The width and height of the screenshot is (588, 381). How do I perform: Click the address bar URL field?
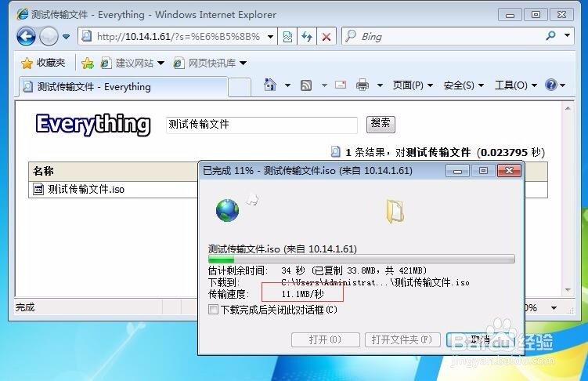(178, 36)
